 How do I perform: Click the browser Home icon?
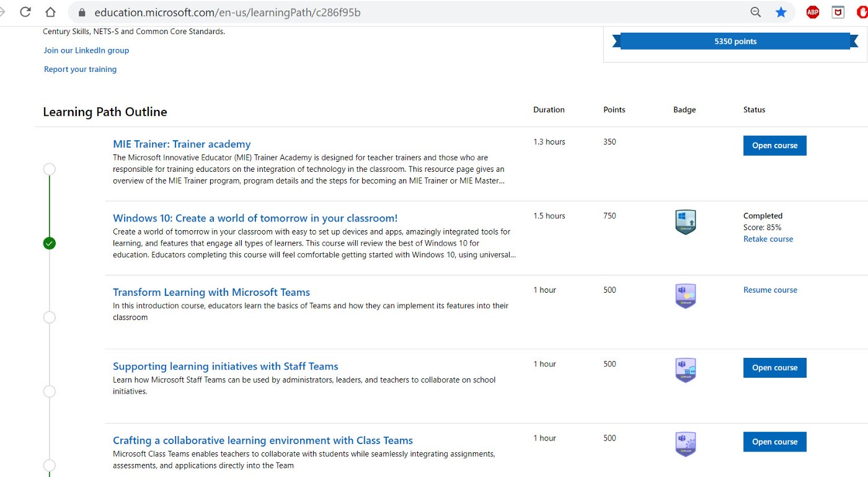pos(50,12)
